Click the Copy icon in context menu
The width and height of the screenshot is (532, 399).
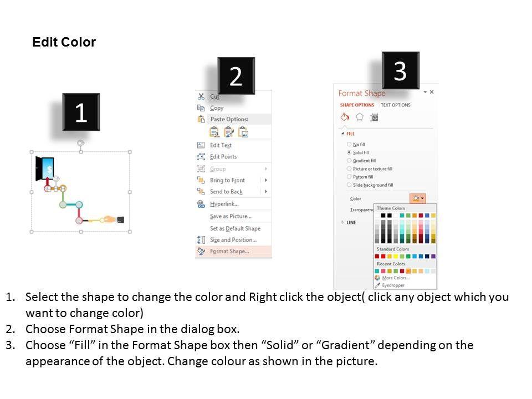click(x=201, y=108)
